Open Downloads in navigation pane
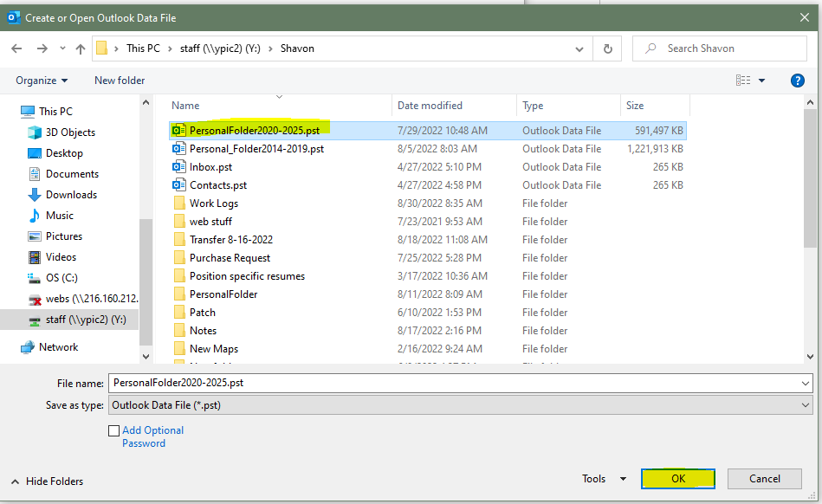The height and width of the screenshot is (504, 822). pyautogui.click(x=71, y=195)
